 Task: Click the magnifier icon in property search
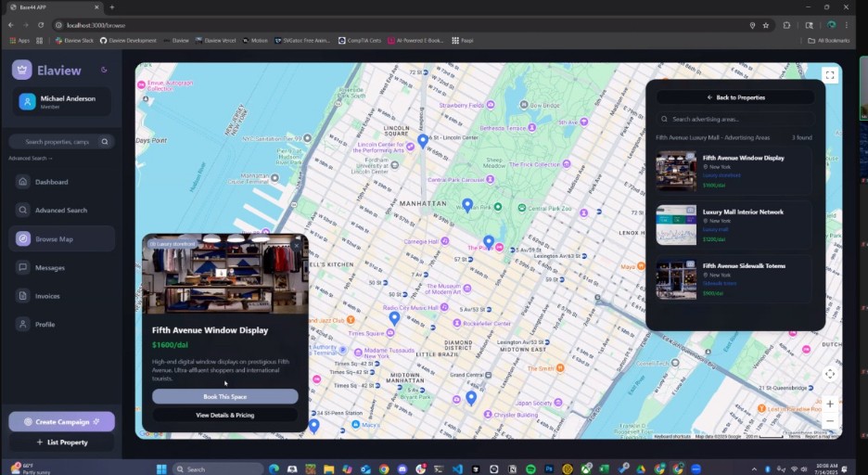point(105,142)
